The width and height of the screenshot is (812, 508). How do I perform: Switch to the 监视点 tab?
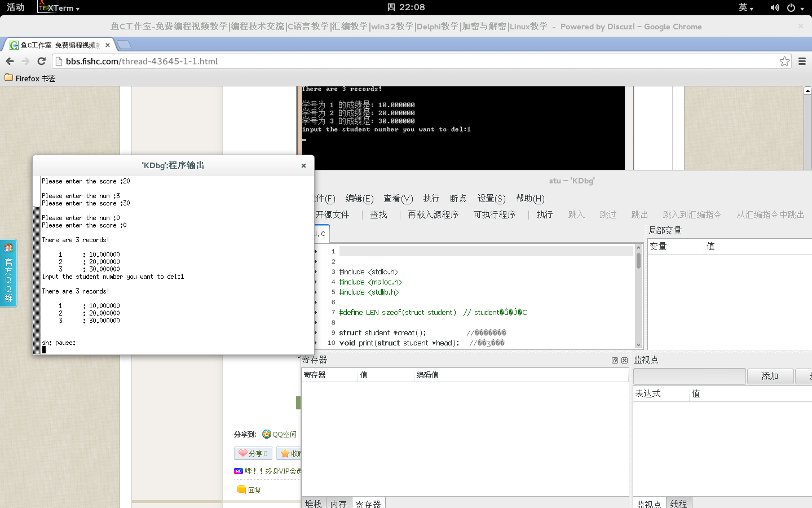pyautogui.click(x=649, y=503)
